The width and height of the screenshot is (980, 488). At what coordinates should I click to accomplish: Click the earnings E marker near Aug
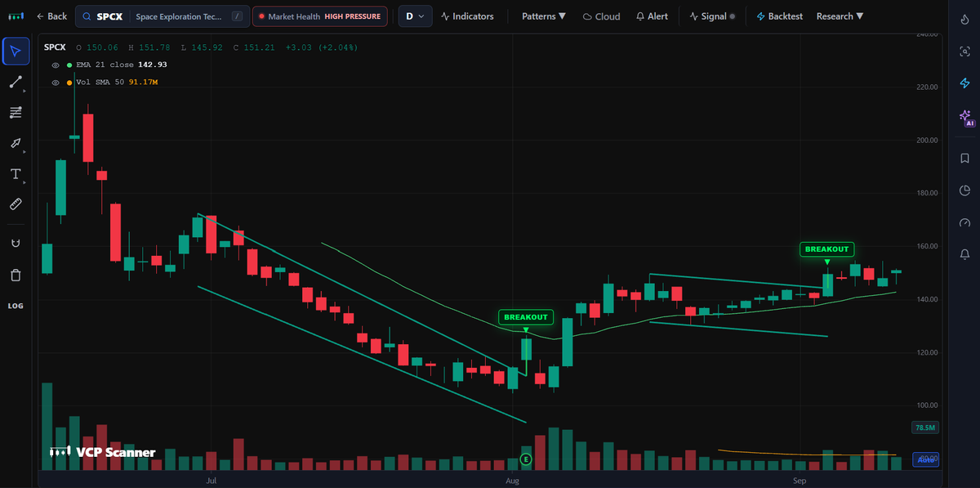pos(525,460)
